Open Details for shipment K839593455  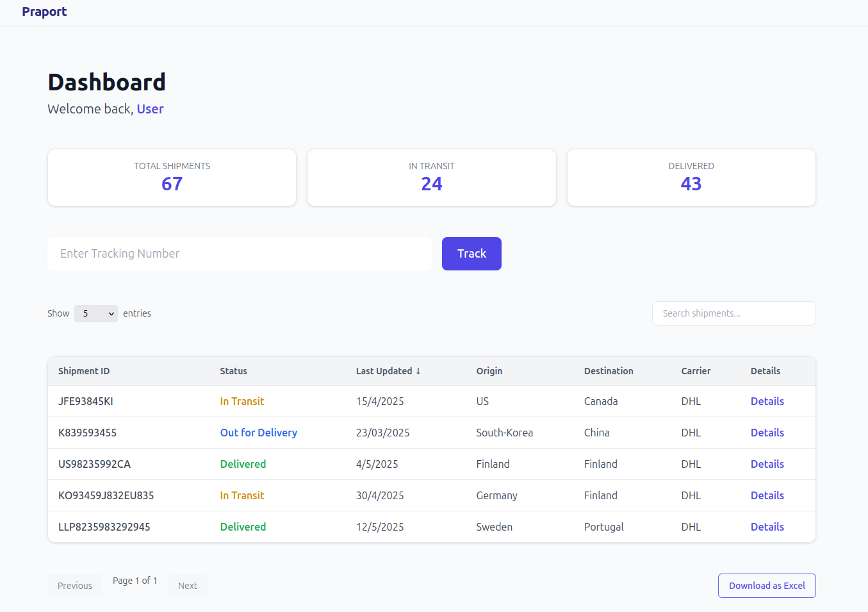767,432
